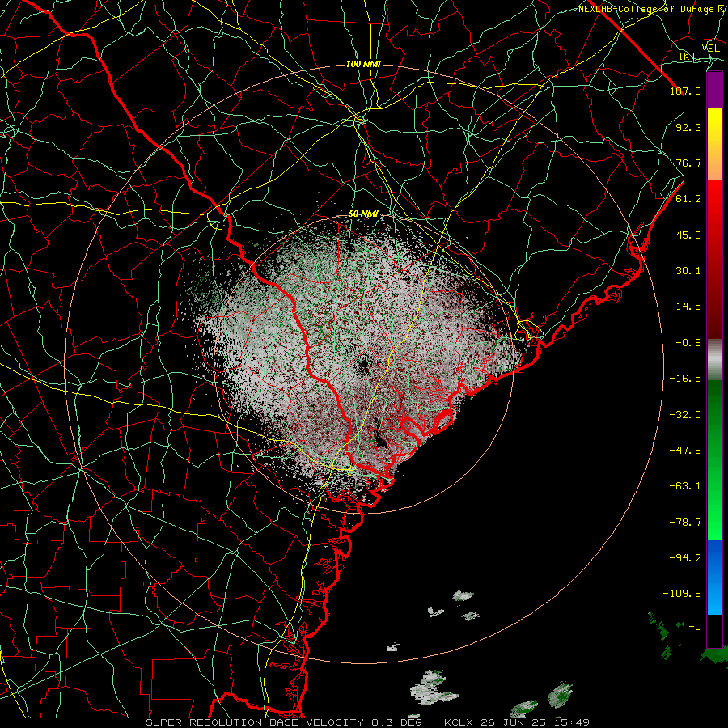Click the -0.9 velocity scale value
Screen dimensions: 728x728
pos(688,343)
